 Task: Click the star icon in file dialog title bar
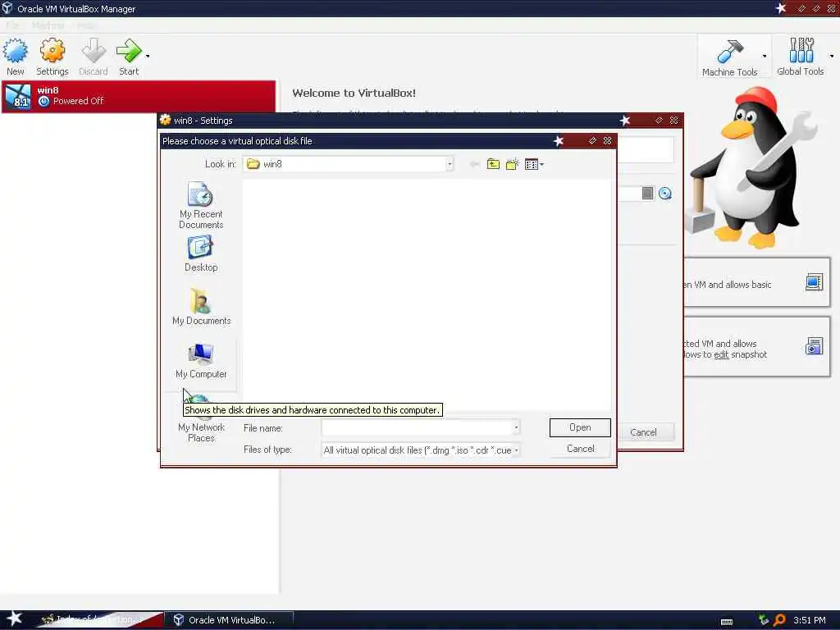tap(558, 141)
